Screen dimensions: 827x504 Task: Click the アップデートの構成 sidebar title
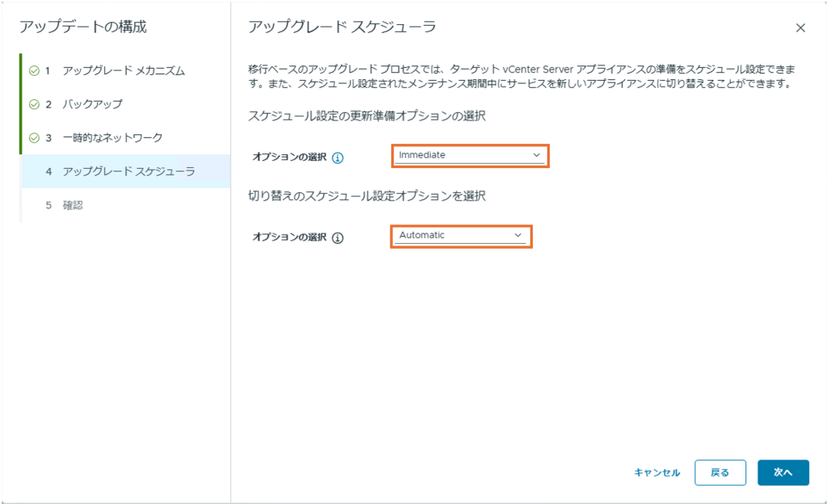click(83, 27)
